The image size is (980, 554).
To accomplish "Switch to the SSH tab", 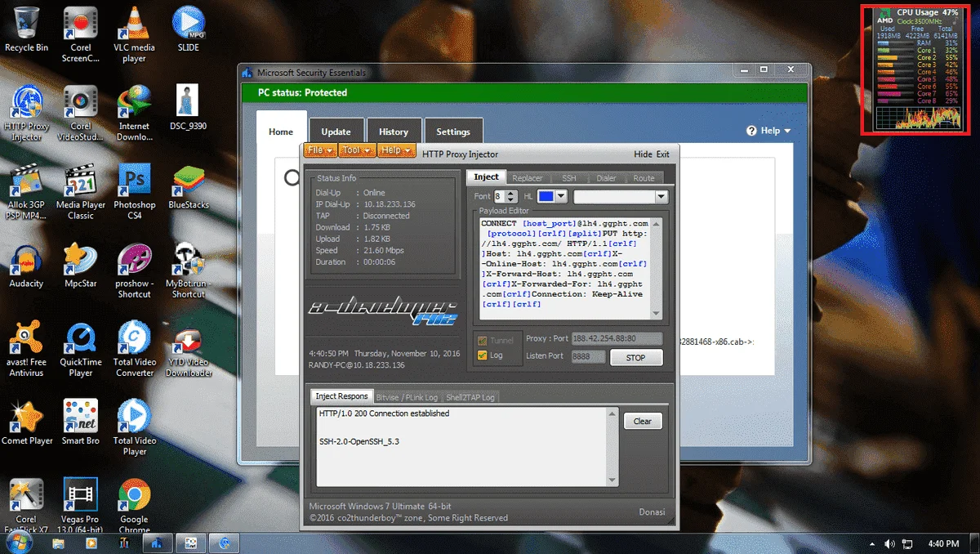I will [568, 177].
